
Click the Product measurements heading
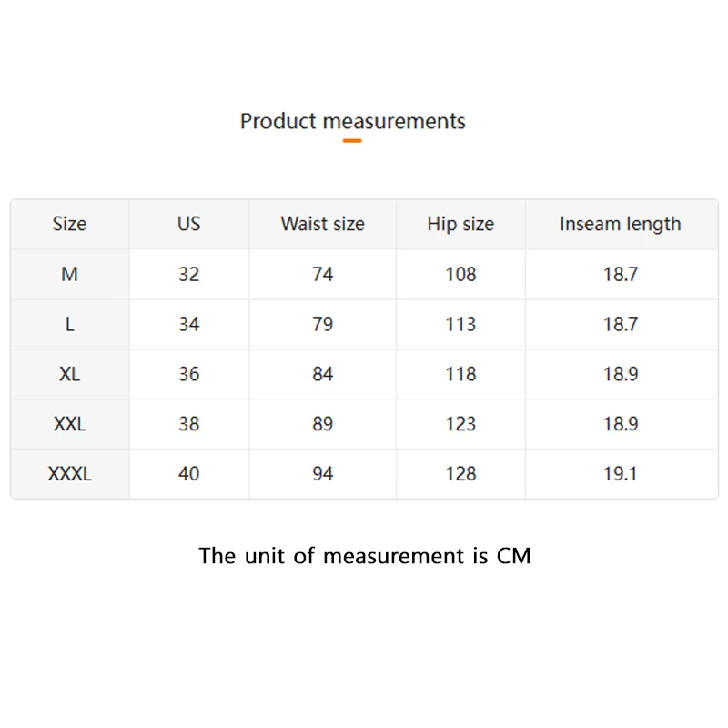tap(352, 121)
